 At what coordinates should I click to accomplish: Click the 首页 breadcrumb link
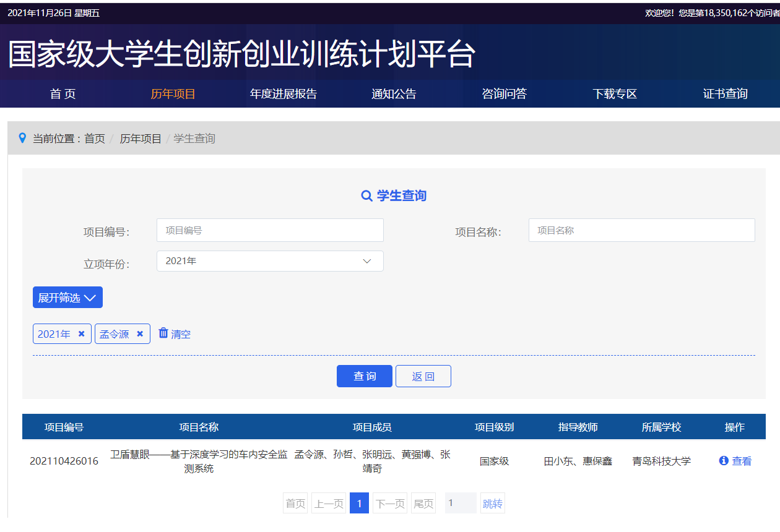click(x=95, y=139)
